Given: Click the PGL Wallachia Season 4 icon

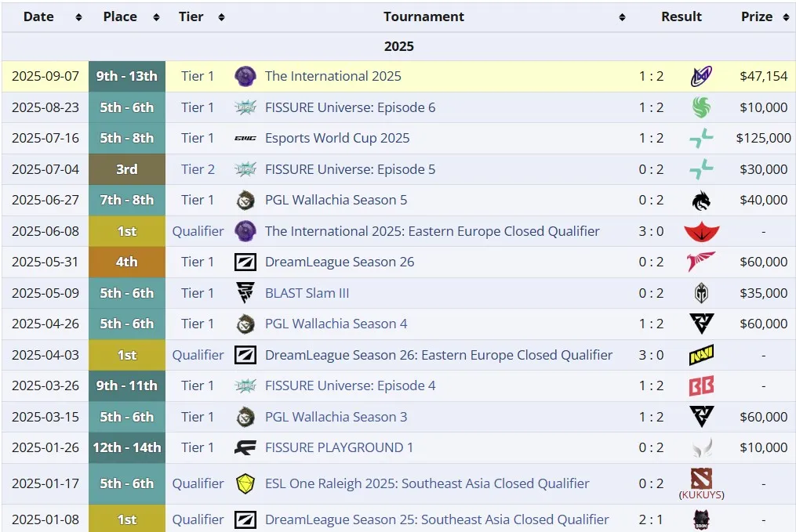Looking at the screenshot, I should pyautogui.click(x=245, y=324).
